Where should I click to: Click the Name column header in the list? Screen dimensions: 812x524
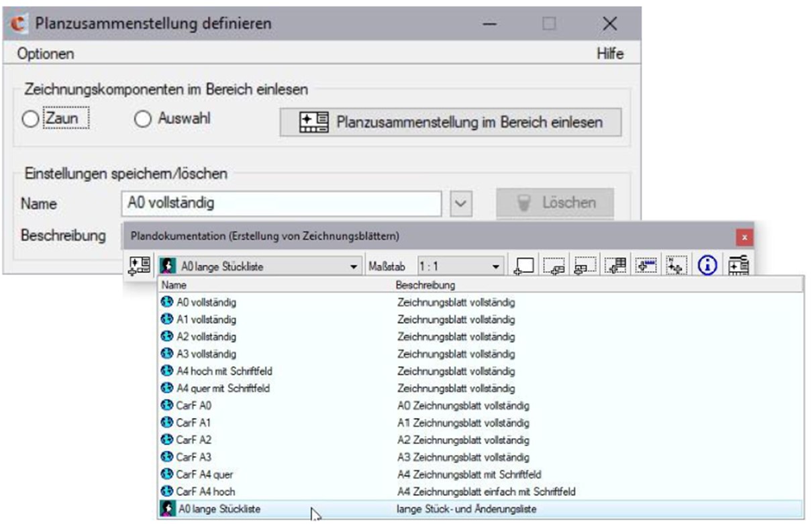coord(275,285)
